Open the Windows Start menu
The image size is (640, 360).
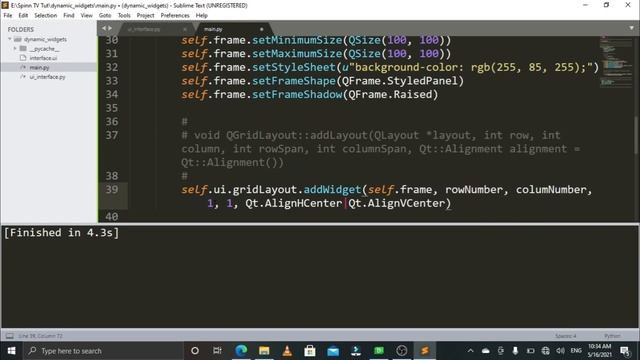pyautogui.click(x=11, y=351)
